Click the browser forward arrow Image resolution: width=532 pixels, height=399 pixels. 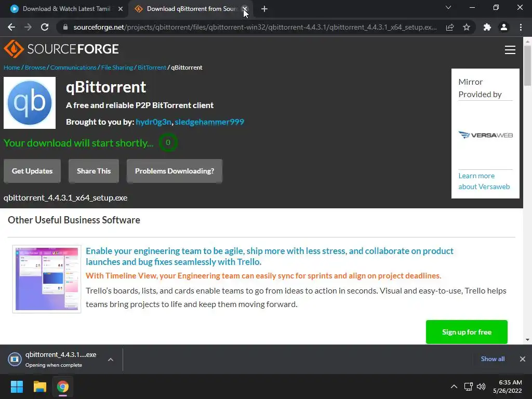tap(28, 27)
